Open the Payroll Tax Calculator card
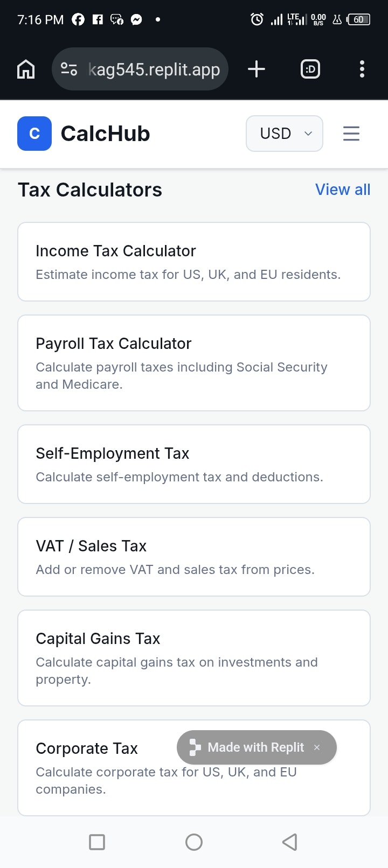Screen dimensions: 388x868 (194, 363)
